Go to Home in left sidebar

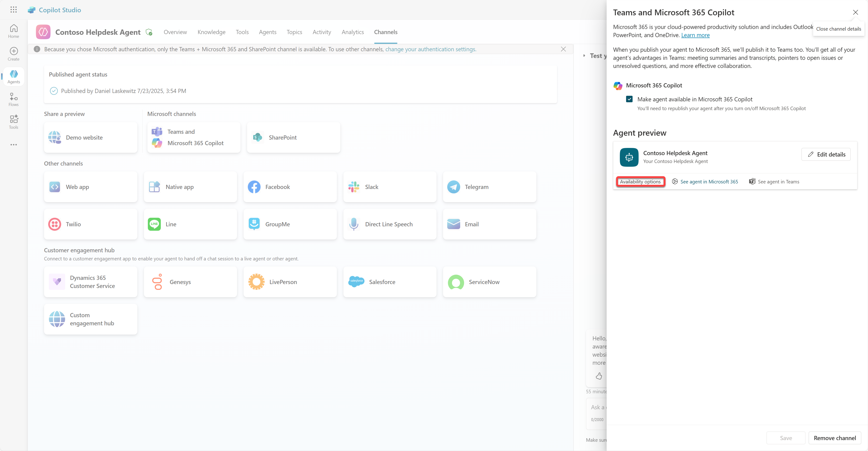13,31
